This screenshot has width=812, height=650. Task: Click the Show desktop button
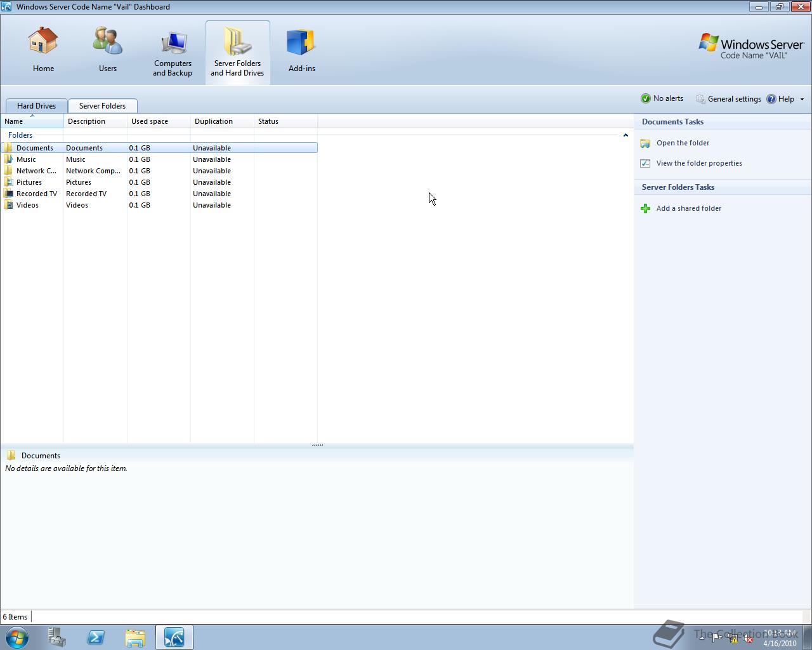(807, 637)
